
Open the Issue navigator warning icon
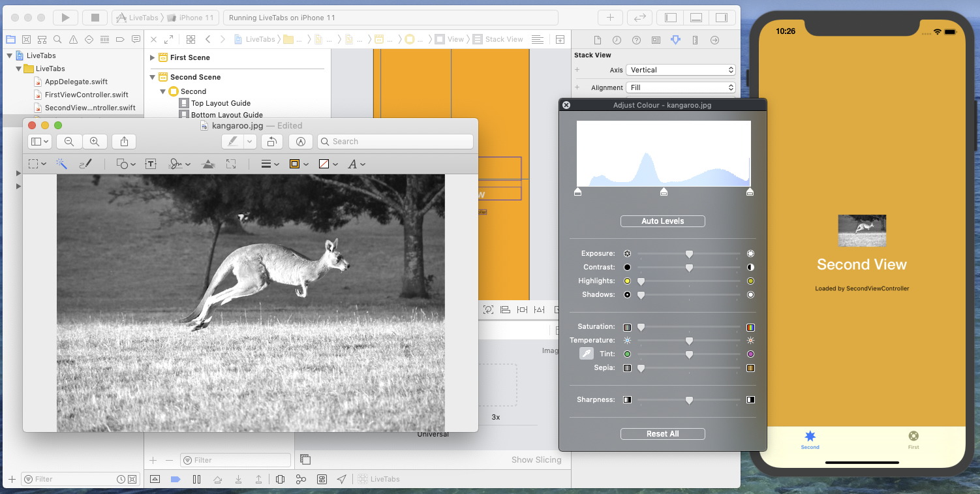coord(73,39)
